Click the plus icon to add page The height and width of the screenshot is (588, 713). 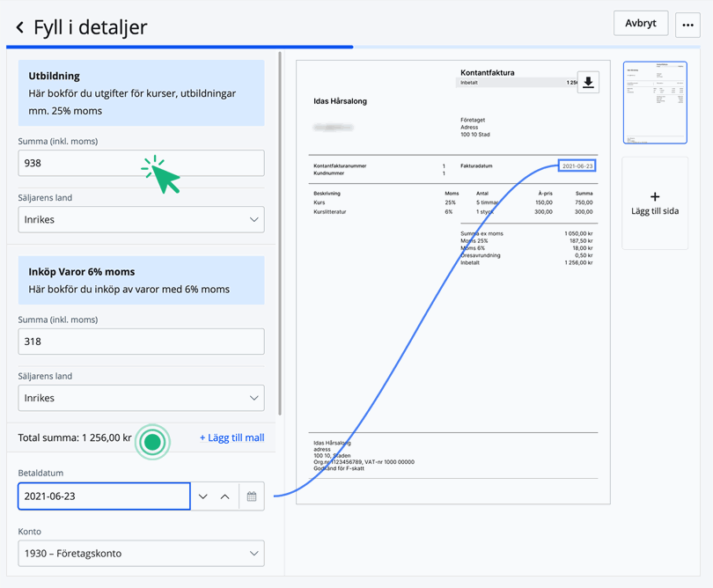(655, 197)
